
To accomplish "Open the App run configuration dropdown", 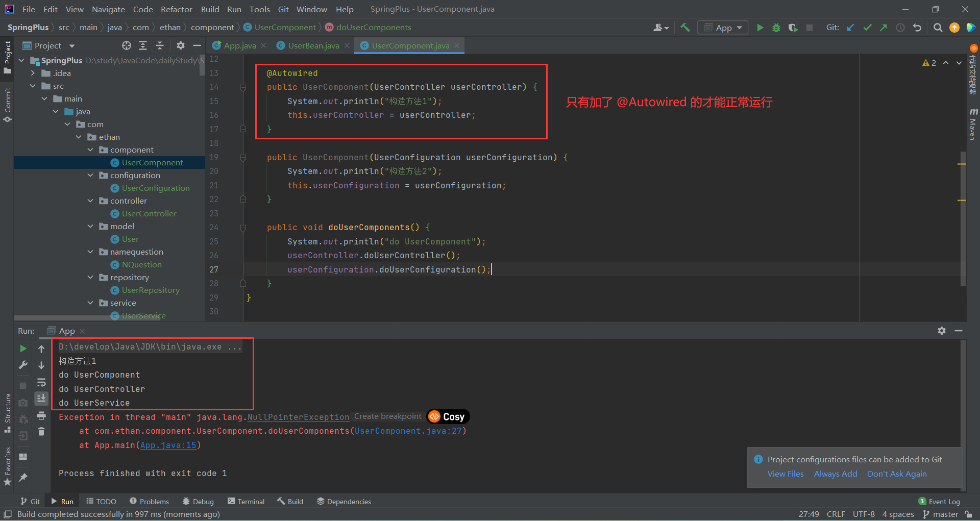I will pos(723,28).
